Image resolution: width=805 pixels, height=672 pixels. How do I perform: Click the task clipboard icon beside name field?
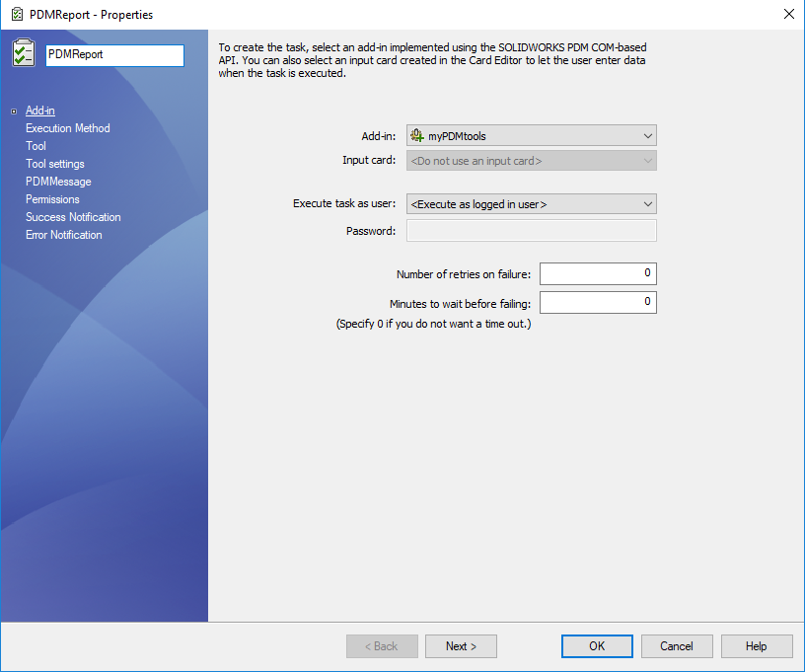point(24,53)
